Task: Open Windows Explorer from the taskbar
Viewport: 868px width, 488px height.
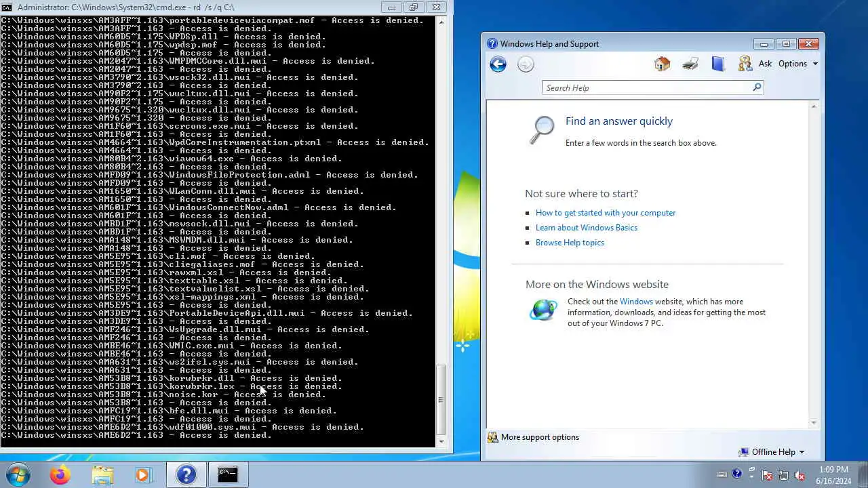Action: tap(102, 475)
